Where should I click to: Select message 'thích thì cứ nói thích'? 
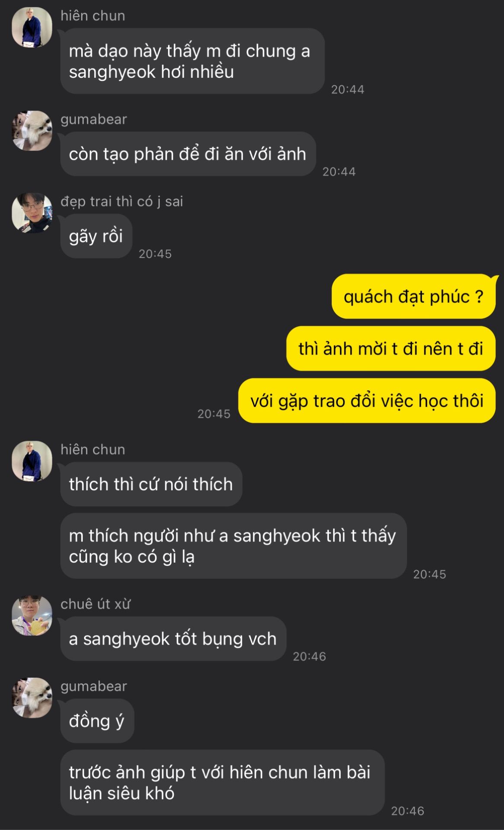151,484
